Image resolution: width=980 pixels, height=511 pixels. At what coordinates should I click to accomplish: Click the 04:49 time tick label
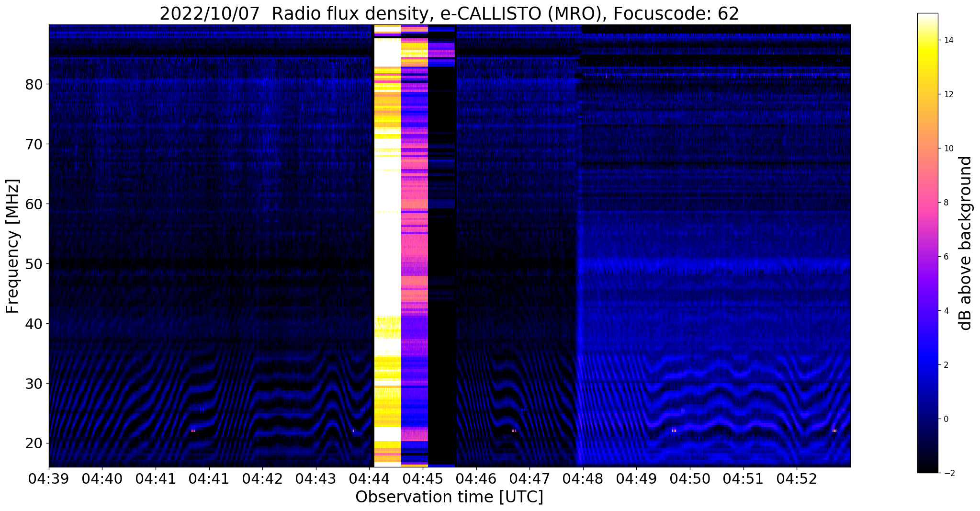[636, 479]
